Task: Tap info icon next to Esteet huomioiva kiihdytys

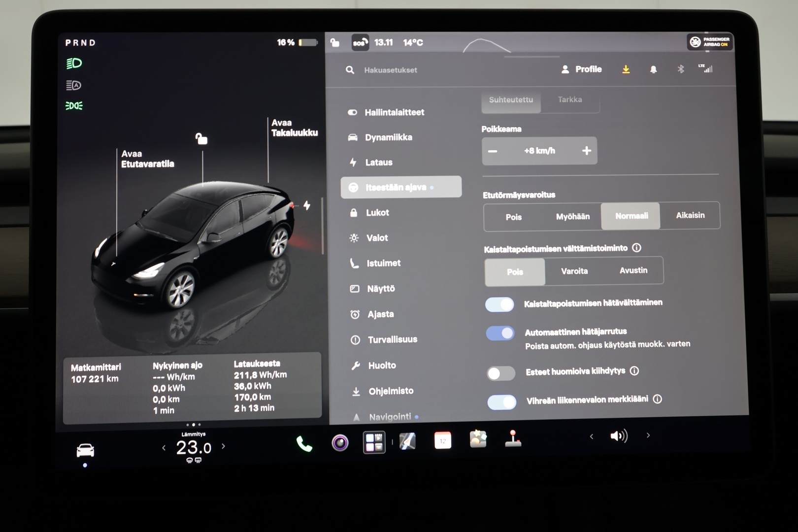Action: tap(634, 370)
